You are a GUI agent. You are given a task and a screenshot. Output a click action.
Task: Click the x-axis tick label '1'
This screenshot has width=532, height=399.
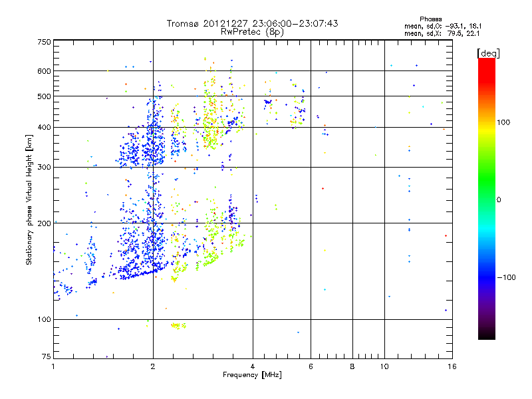click(x=53, y=366)
